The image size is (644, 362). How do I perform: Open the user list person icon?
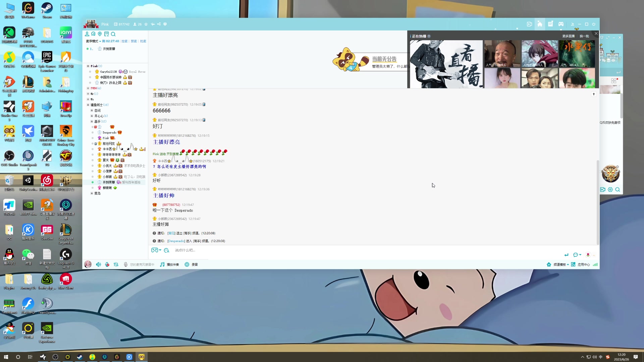(x=87, y=34)
